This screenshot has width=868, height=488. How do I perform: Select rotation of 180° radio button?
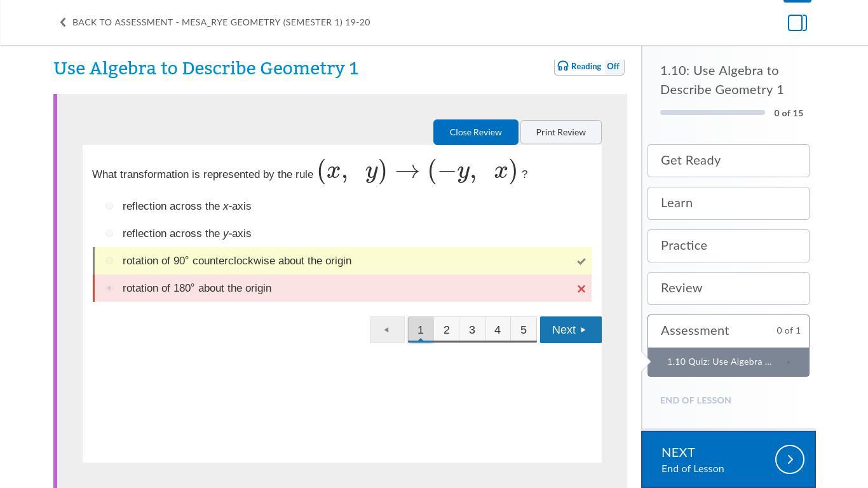109,288
